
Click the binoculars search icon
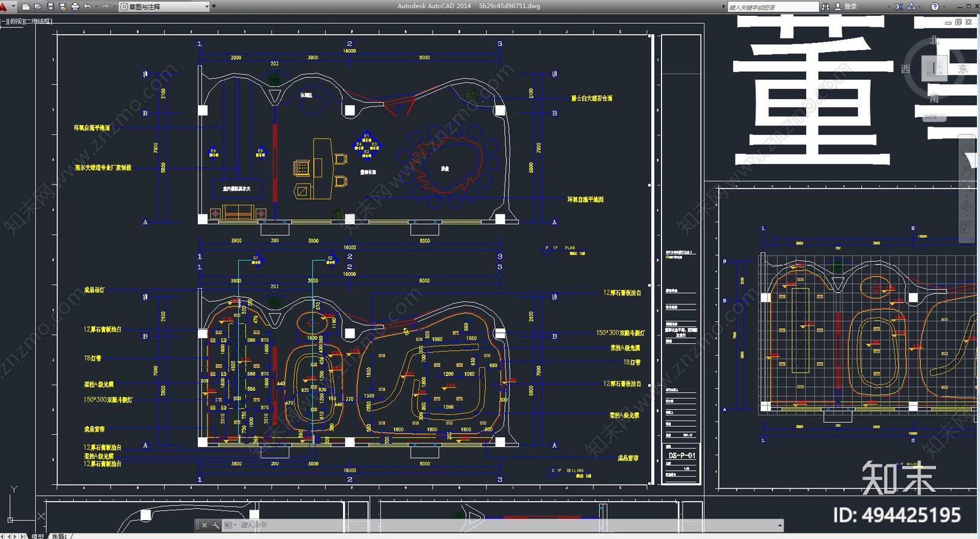(826, 6)
